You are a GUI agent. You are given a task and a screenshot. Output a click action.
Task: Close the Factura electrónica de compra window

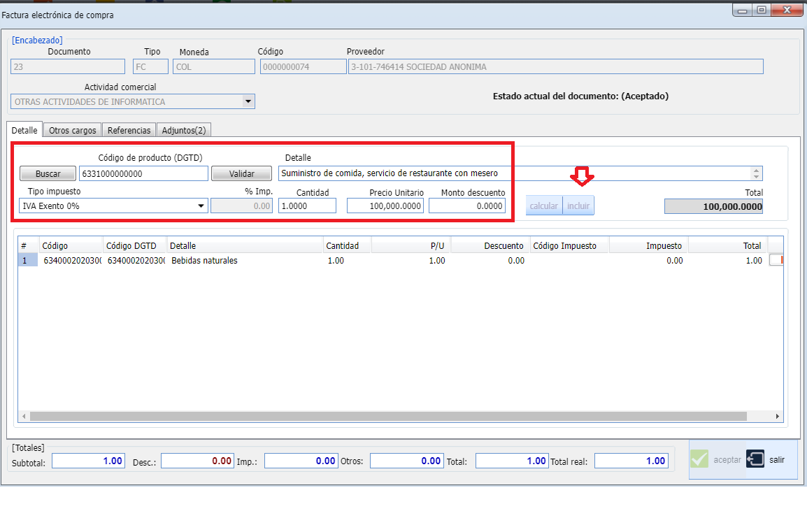787,10
